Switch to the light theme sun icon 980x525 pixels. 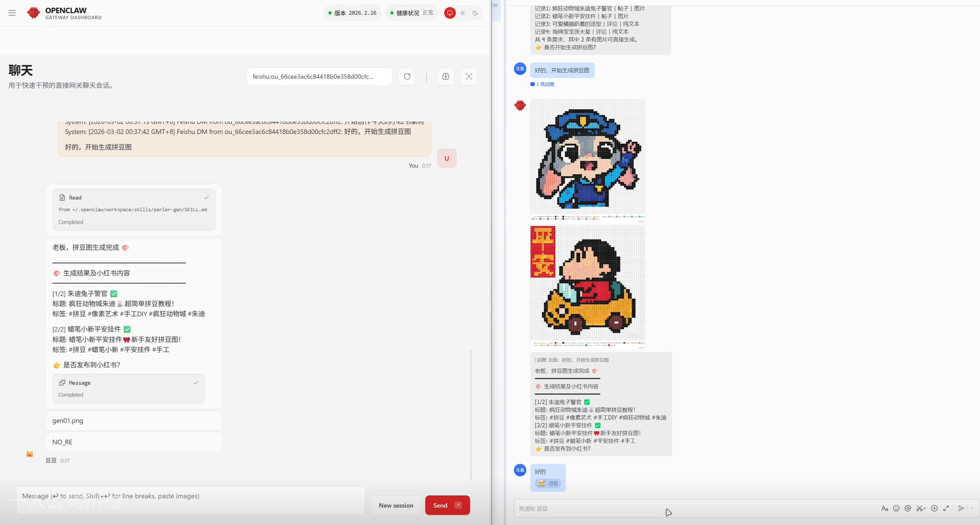[x=462, y=13]
